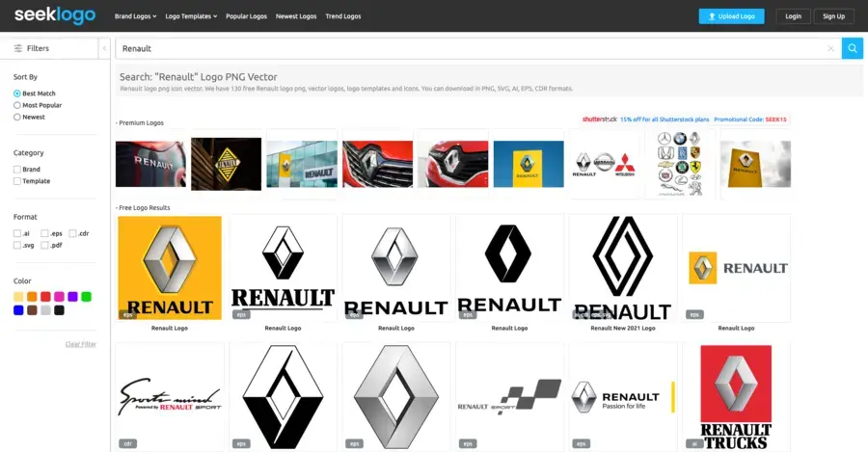
Task: Click the Filters sliders icon
Action: (x=18, y=48)
